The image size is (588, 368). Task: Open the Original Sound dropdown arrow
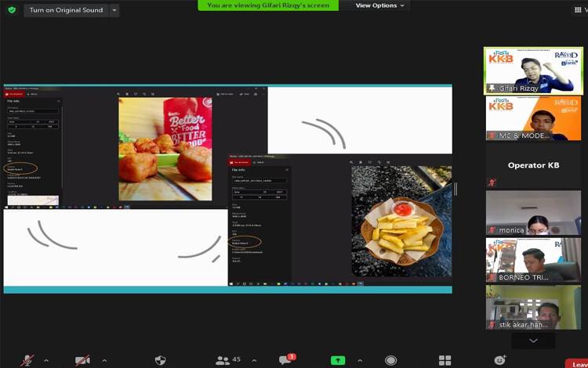[x=114, y=10]
